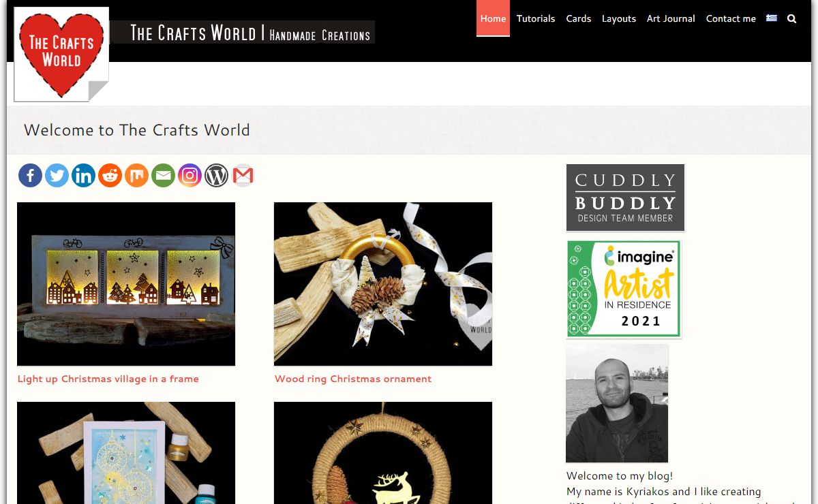Click The Crafts World heart logo
The height and width of the screenshot is (504, 818).
[x=61, y=54]
